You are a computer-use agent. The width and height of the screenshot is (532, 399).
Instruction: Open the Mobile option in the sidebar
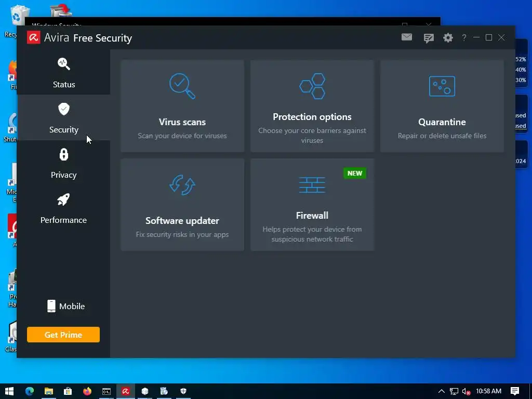(66, 306)
